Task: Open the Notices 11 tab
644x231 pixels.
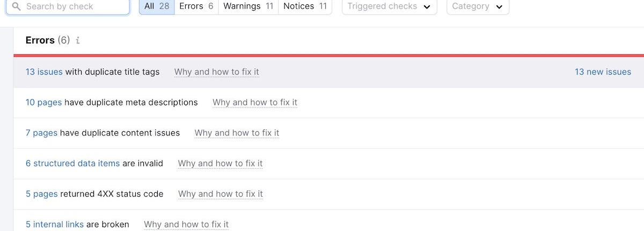Action: (x=305, y=6)
